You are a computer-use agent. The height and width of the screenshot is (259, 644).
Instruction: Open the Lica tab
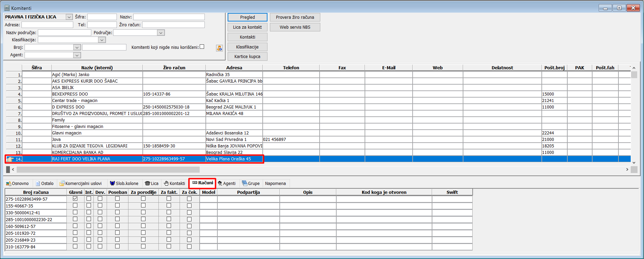click(x=152, y=184)
